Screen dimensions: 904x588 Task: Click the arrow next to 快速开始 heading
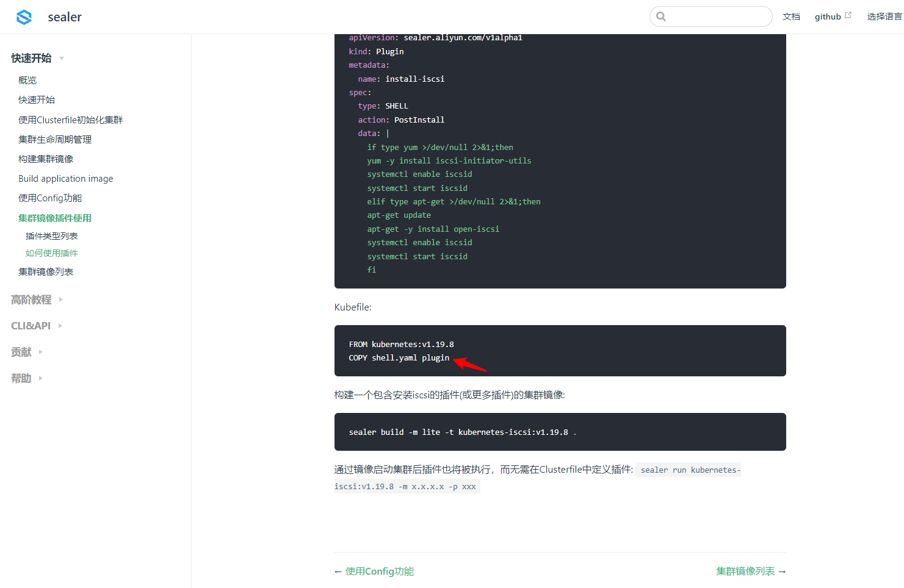coord(62,59)
